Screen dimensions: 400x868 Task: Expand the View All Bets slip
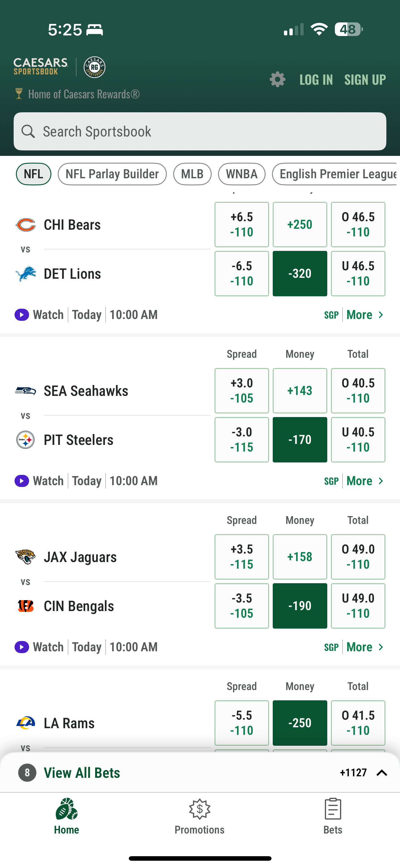382,773
